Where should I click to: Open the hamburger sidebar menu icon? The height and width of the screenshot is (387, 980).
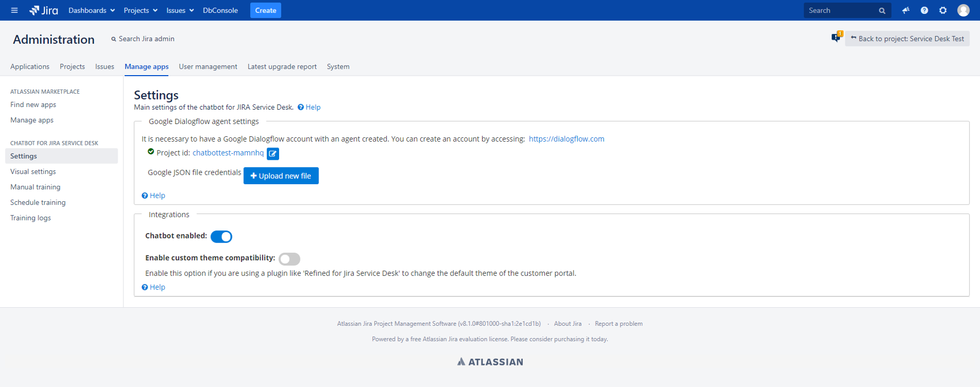14,10
